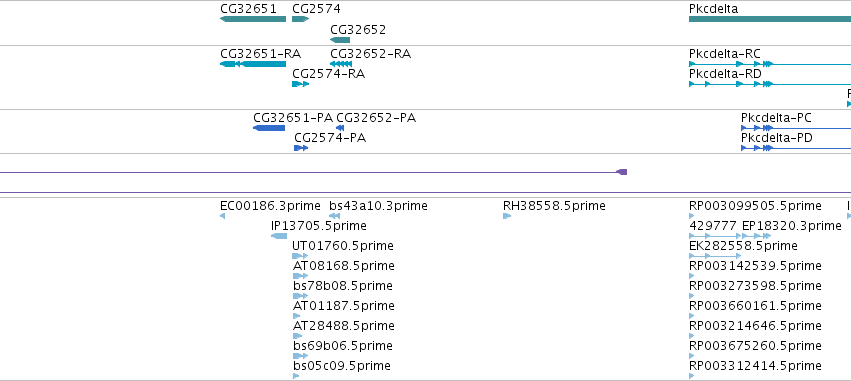The height and width of the screenshot is (381, 851).
Task: Click the CG2574 gene arrow glyph
Action: coord(300,19)
